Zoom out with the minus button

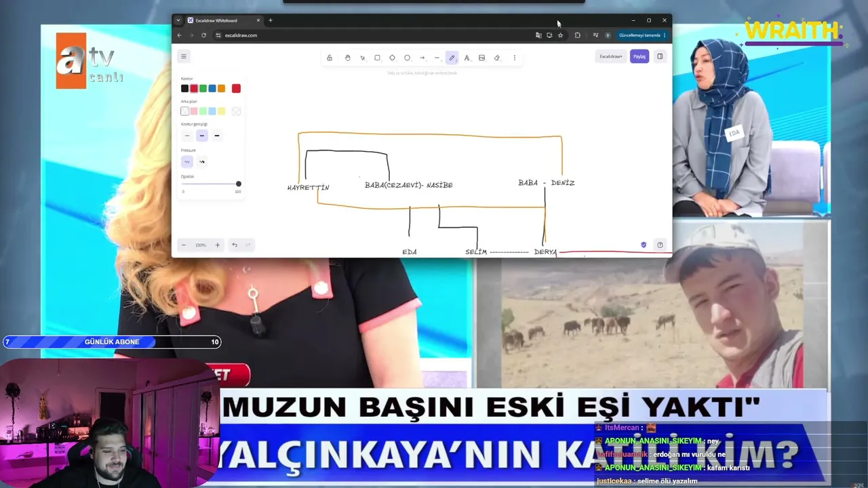184,245
